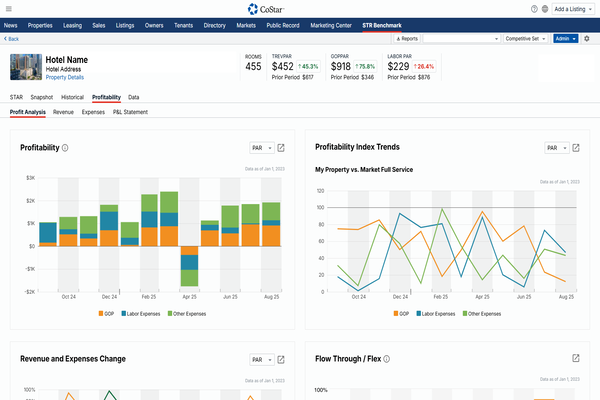Toggle Labor Expenses in Profitability legend
The width and height of the screenshot is (600, 400).
[x=141, y=314]
